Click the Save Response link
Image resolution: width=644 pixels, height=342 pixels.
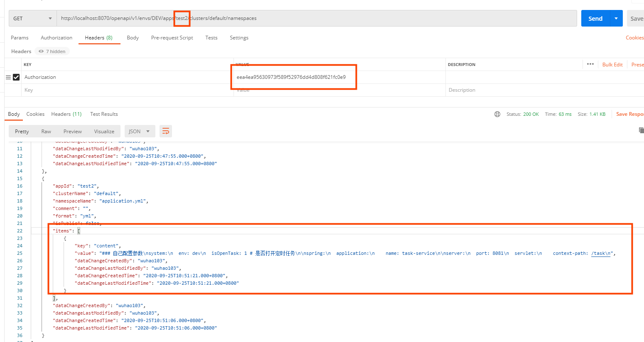pos(629,114)
